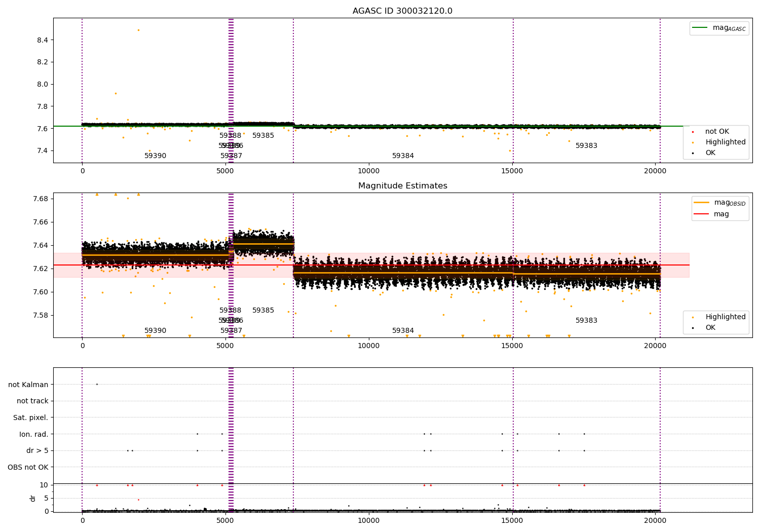This screenshot has width=760, height=532.
Task: Click the 'Ion. rad.' axis label
Action: pyautogui.click(x=34, y=434)
